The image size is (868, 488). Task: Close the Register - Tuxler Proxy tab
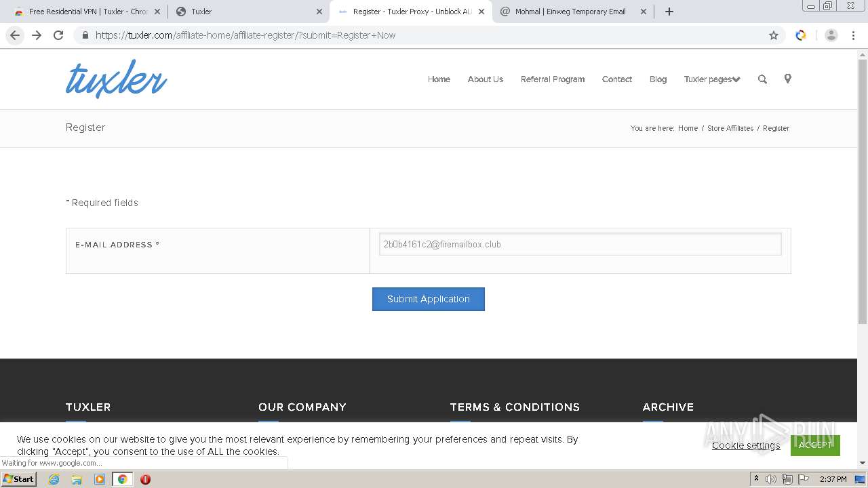[481, 12]
